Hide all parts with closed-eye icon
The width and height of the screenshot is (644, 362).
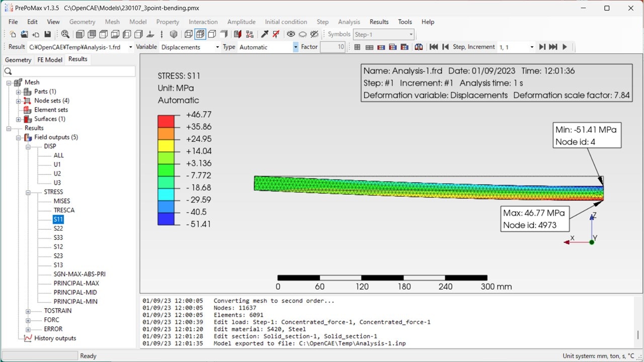(x=303, y=34)
